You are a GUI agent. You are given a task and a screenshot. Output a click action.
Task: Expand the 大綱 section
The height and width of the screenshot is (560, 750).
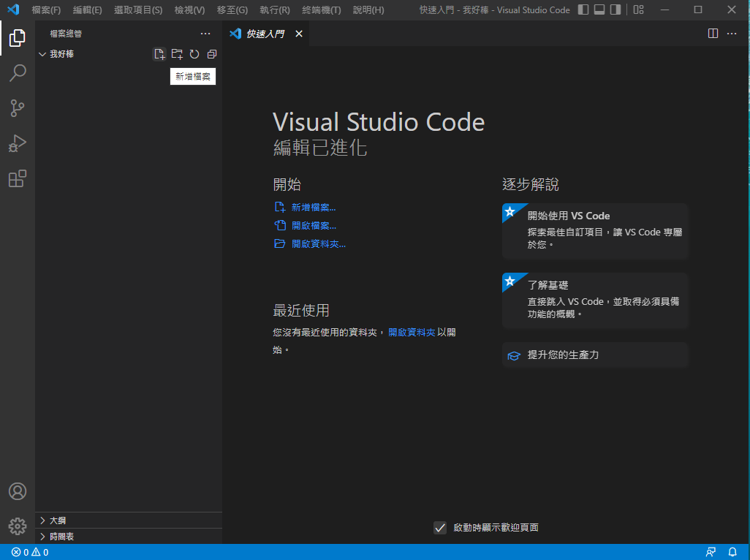(128, 521)
